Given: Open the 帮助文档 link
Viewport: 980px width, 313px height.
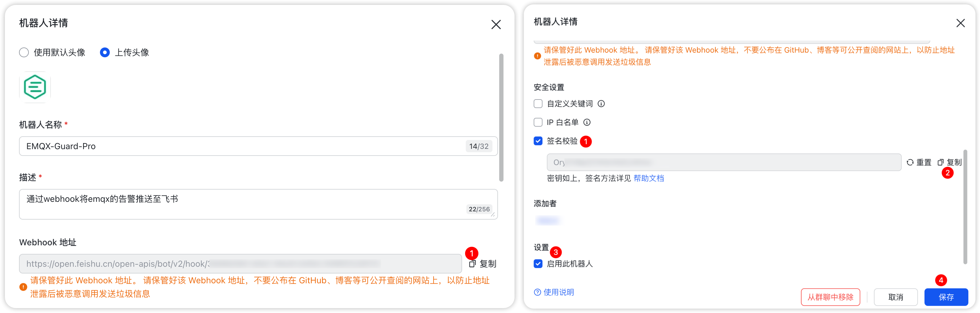Looking at the screenshot, I should pyautogui.click(x=649, y=178).
